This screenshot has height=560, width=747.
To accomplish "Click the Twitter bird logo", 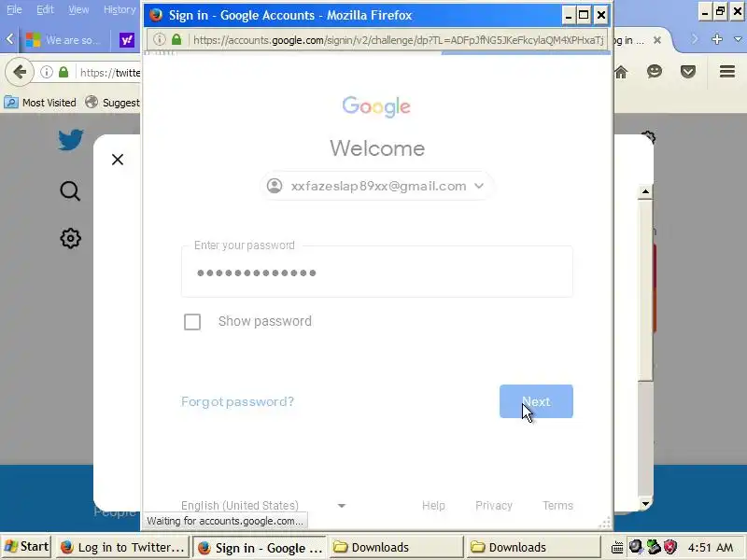I will 71,139.
